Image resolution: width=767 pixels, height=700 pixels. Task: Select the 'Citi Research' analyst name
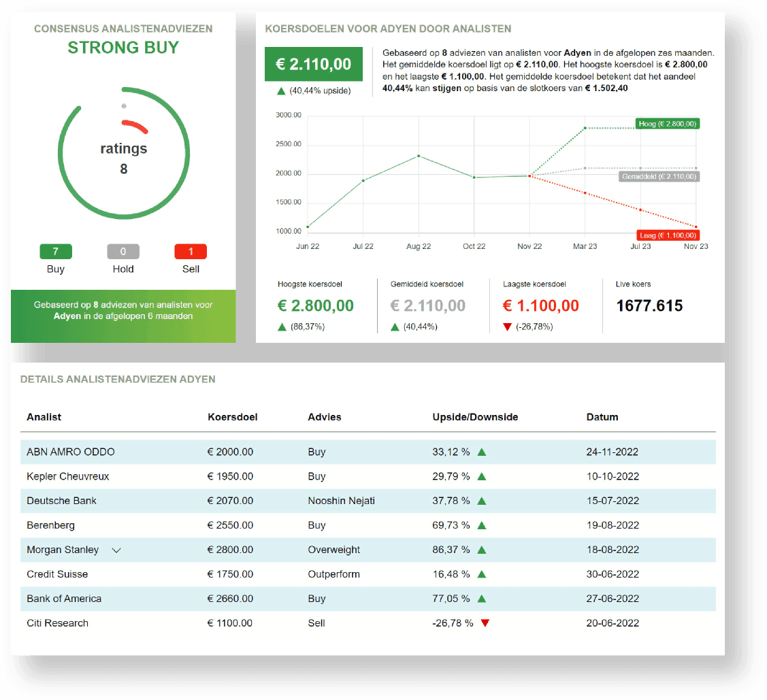click(58, 623)
